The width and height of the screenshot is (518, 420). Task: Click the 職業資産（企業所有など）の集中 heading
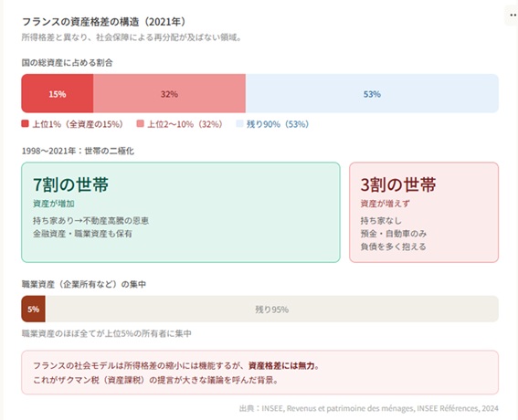coord(84,284)
